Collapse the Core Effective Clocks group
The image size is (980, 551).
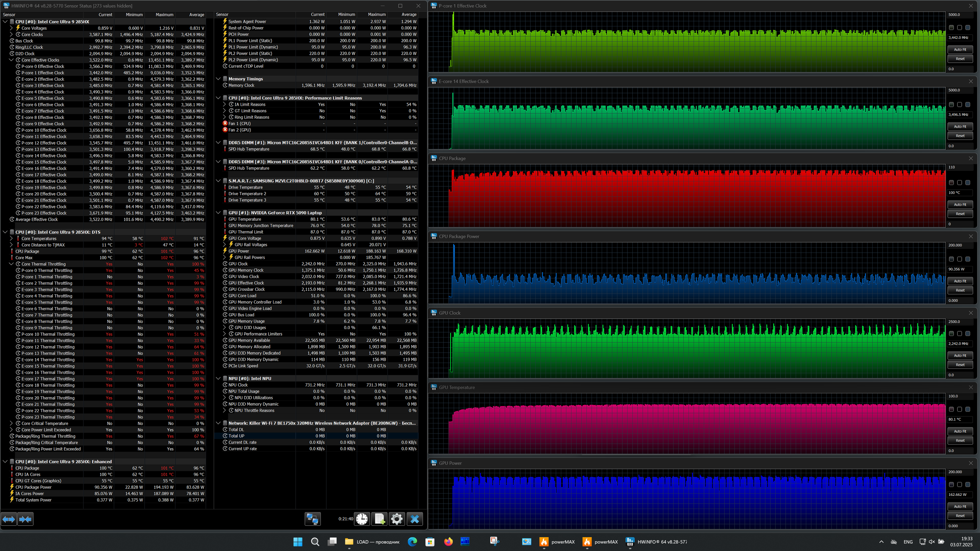tap(11, 60)
